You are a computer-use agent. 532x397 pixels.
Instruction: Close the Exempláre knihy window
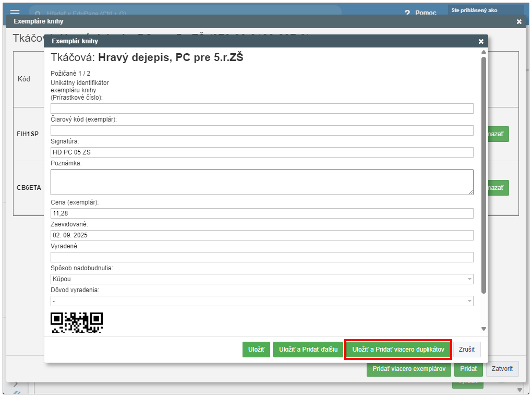click(518, 21)
